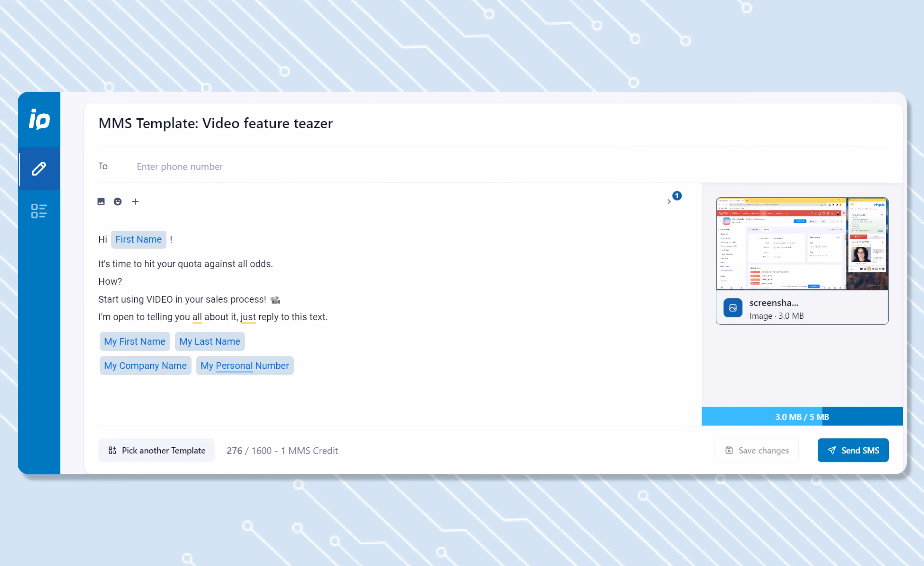
Task: Click the ring.io logo in sidebar
Action: pos(39,119)
